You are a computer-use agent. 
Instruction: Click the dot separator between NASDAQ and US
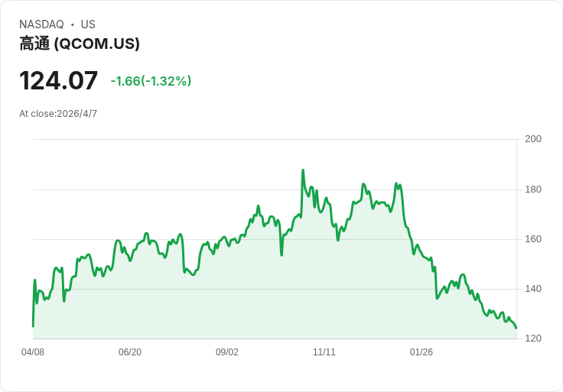coord(72,24)
